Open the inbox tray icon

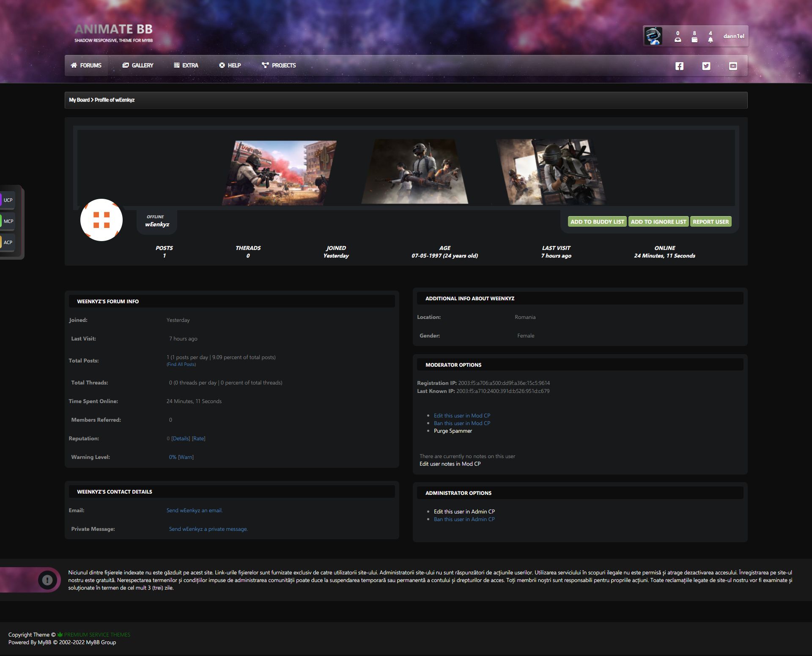click(x=678, y=40)
